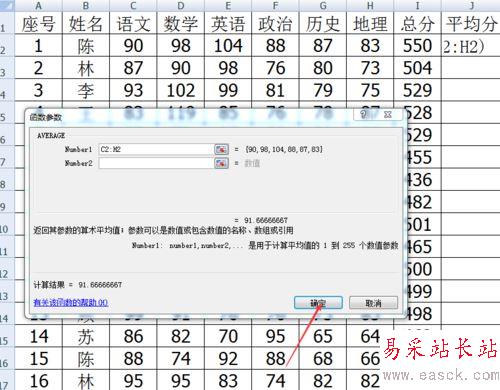This screenshot has height=390, width=500.
Task: Click the 姓名 header cell
Action: (x=86, y=23)
